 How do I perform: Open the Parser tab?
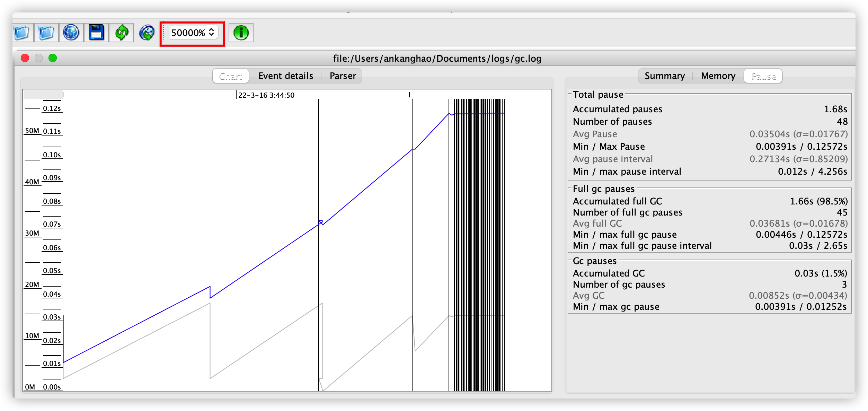pyautogui.click(x=342, y=76)
